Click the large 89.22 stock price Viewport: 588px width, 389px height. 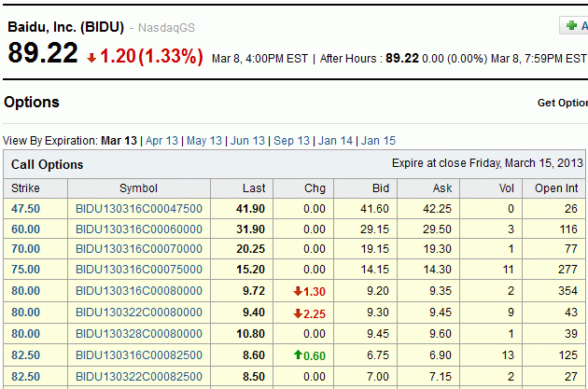pyautogui.click(x=43, y=53)
